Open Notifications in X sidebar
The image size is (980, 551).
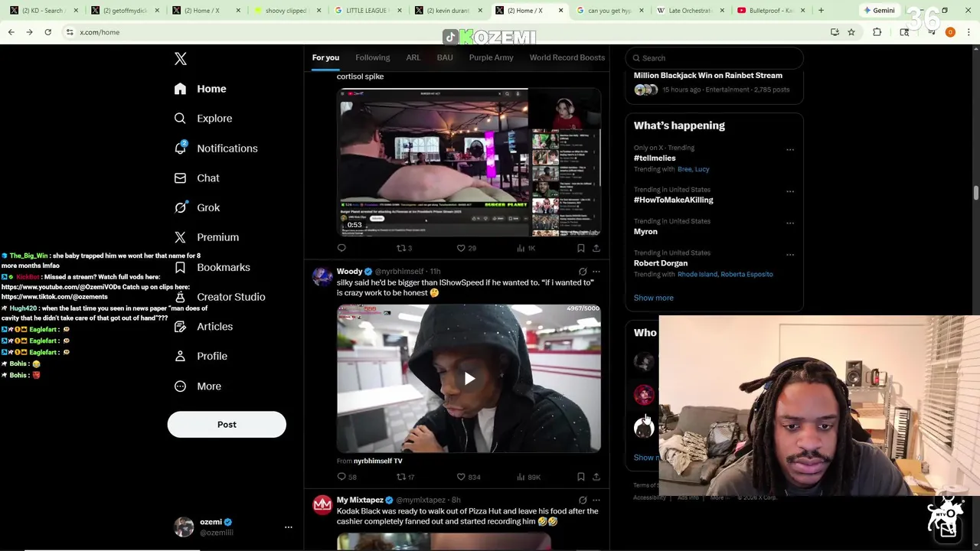tap(215, 148)
